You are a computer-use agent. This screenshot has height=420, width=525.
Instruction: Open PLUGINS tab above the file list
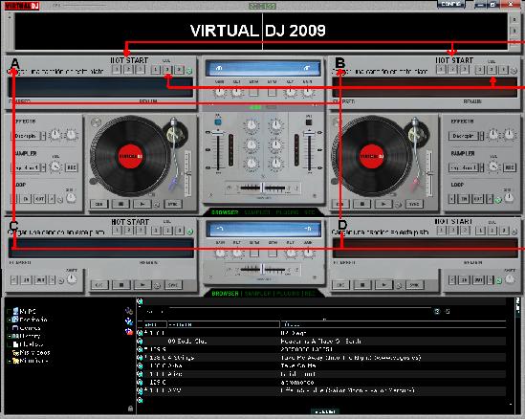click(287, 294)
